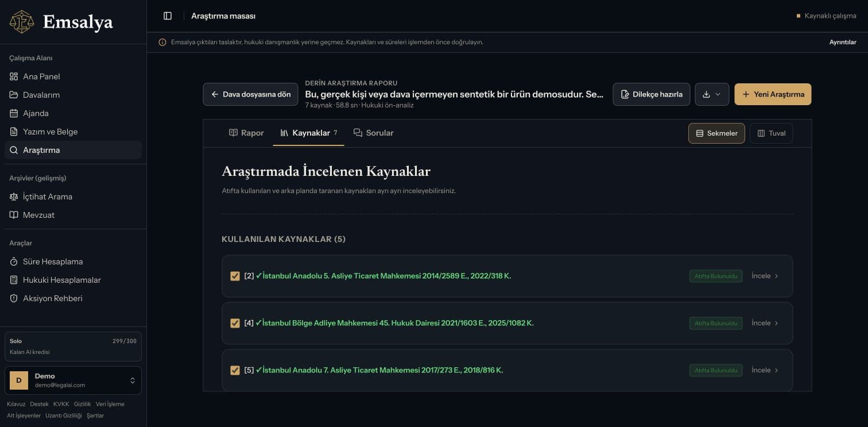Click the Süre Hesaplama stopwatch icon
Screen dimensions: 868x427
click(x=14, y=261)
